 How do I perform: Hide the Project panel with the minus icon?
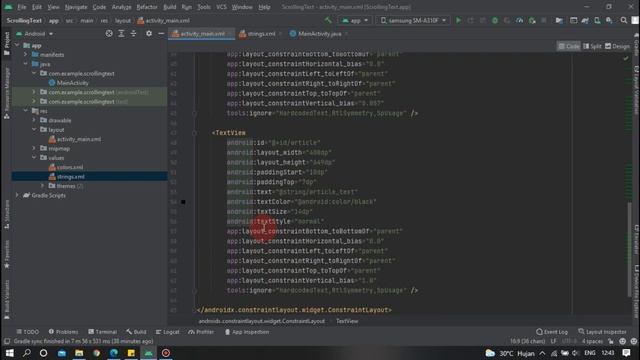click(161, 33)
